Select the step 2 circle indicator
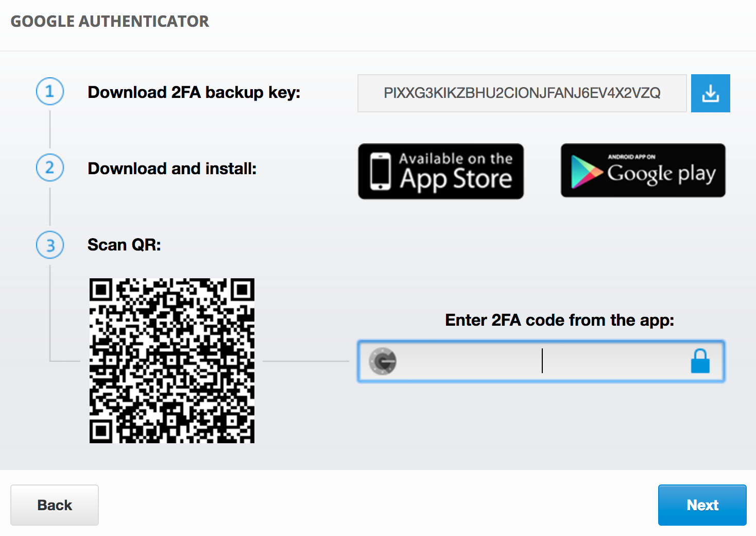Screen dimensions: 756x536 (50, 168)
